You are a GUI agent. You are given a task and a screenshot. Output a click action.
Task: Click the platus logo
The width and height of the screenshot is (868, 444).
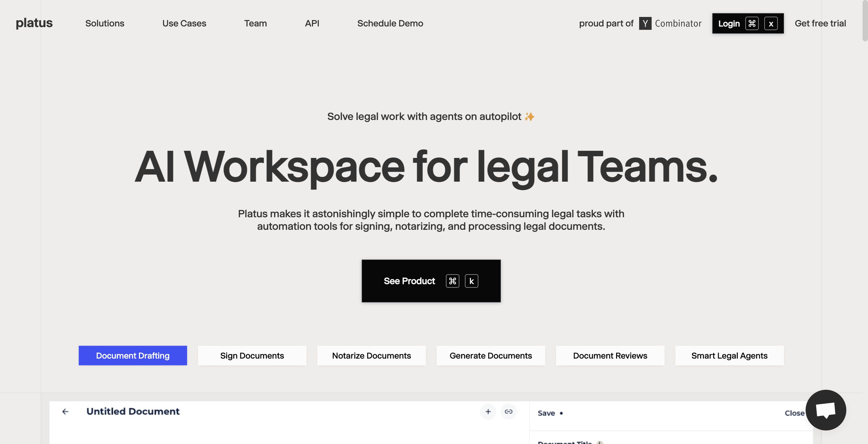coord(34,23)
